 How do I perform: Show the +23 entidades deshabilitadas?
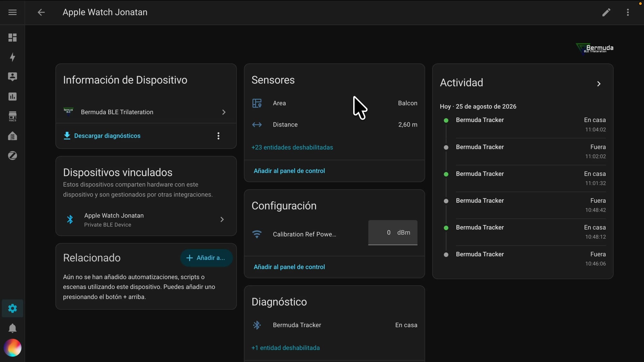[292, 147]
